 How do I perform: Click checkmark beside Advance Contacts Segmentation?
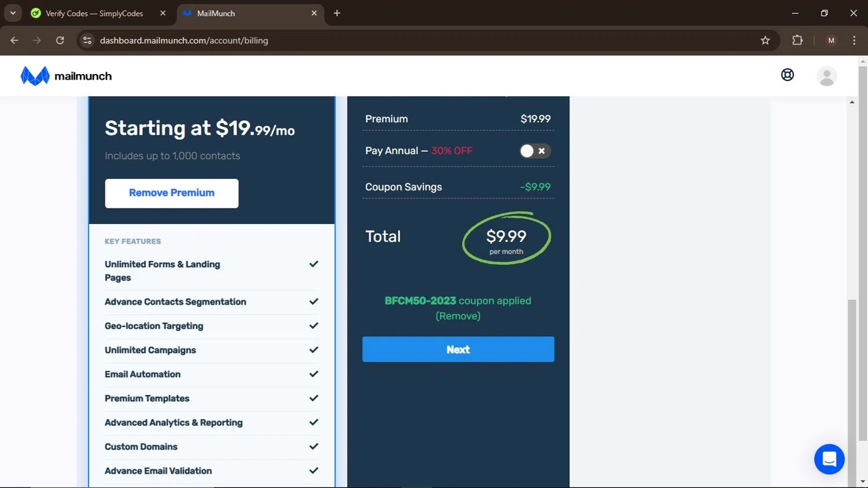coord(314,302)
